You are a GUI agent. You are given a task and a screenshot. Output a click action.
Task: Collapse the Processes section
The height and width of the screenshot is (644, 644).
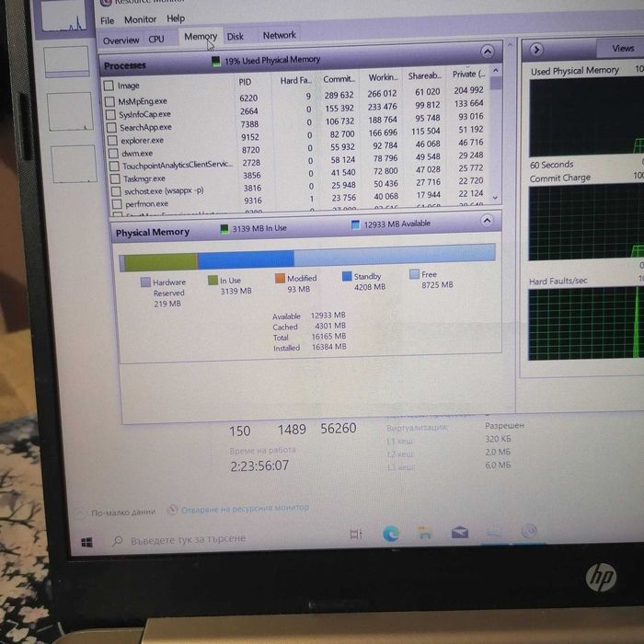pos(487,52)
